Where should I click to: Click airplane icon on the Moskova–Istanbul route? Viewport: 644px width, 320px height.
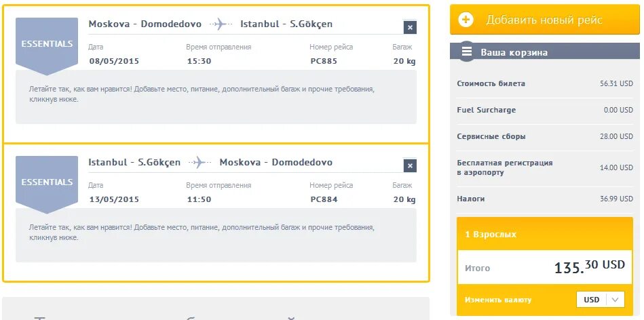[221, 24]
